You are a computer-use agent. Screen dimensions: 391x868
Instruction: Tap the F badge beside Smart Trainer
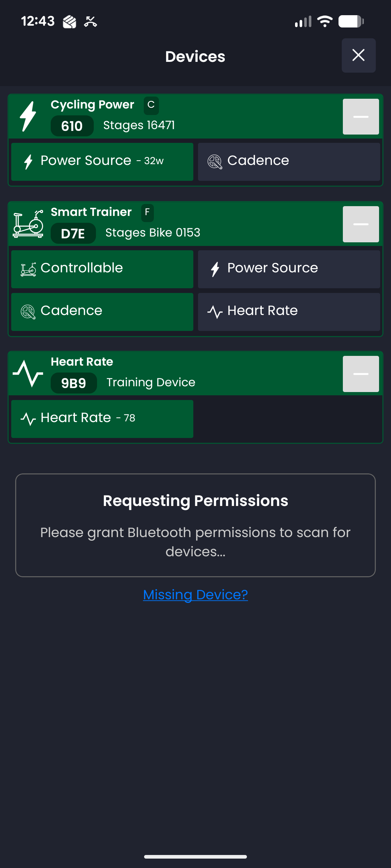[x=147, y=212]
